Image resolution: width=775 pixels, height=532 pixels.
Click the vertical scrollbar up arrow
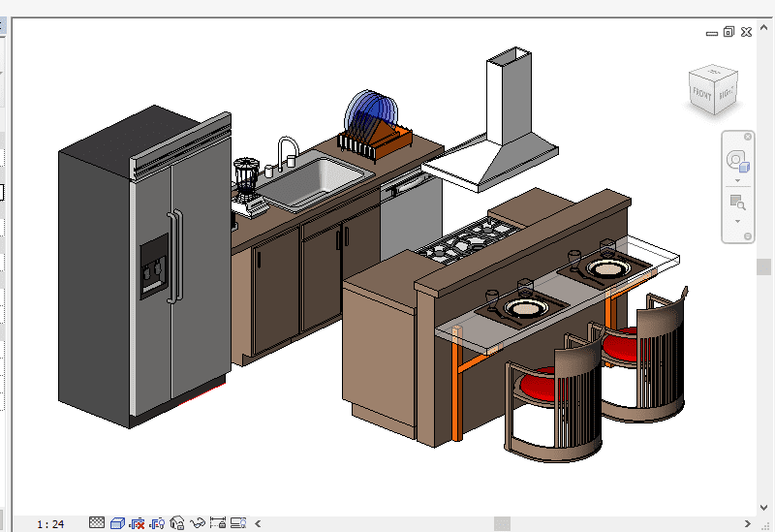[x=762, y=25]
